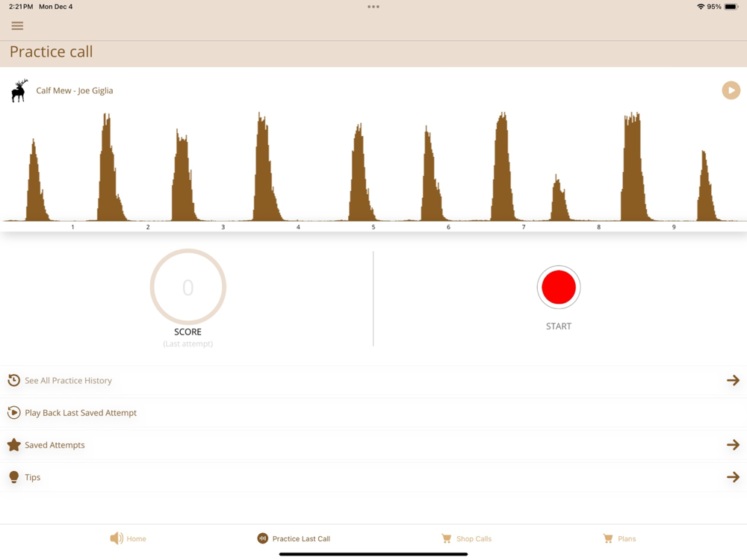
Task: Open Tips
Action: [373, 477]
